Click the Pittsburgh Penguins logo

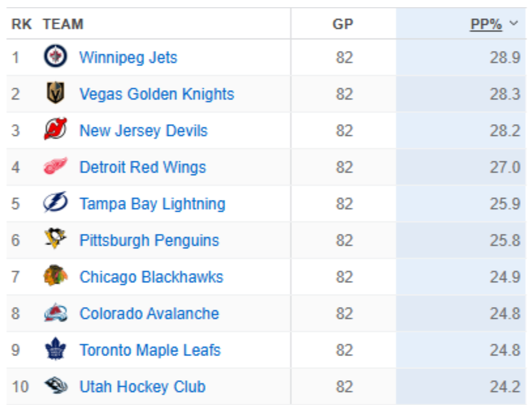56,238
